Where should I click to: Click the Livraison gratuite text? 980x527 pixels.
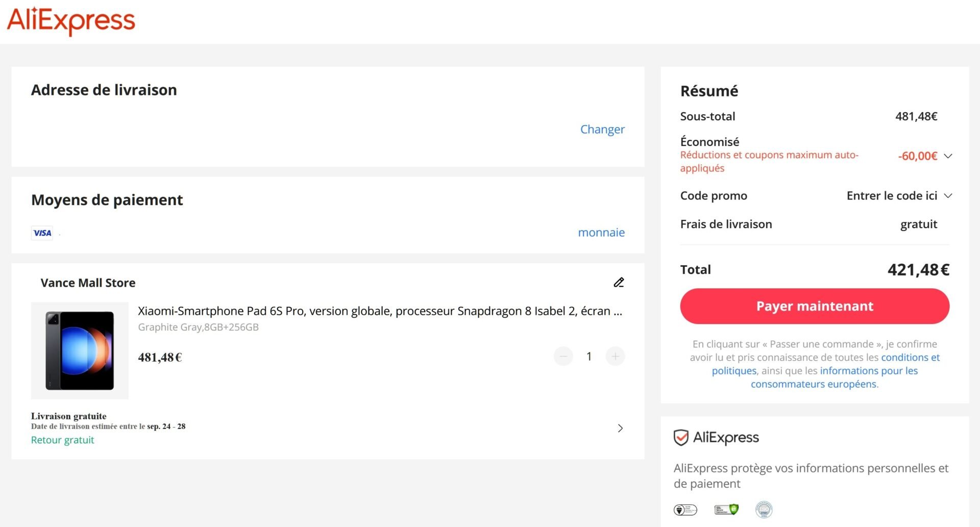pos(68,416)
